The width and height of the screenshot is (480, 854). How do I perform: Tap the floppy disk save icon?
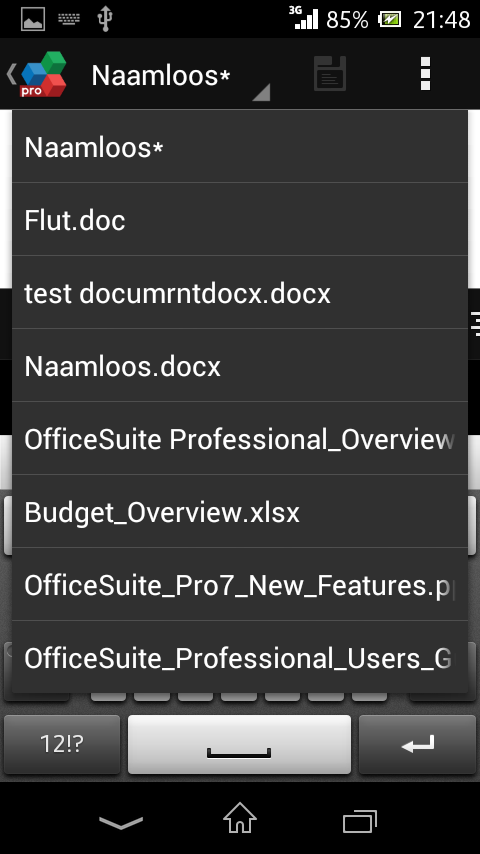330,74
